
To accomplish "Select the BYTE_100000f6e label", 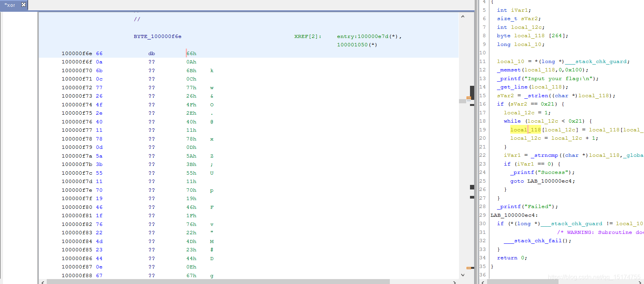I will 157,36.
